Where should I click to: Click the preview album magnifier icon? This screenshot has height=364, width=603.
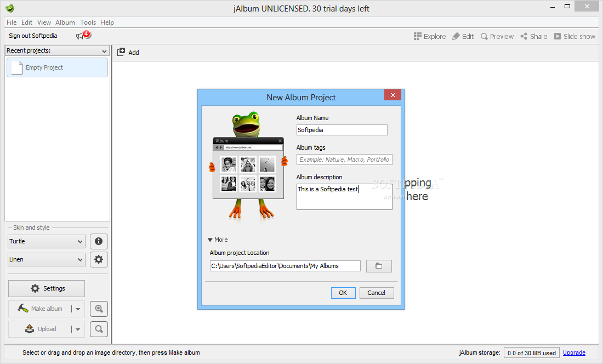(99, 309)
